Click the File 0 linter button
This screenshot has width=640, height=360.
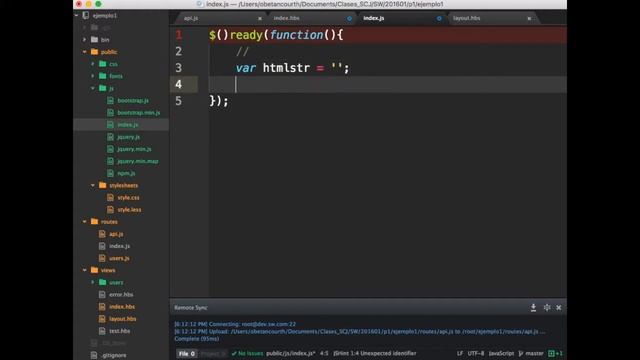pos(187,353)
